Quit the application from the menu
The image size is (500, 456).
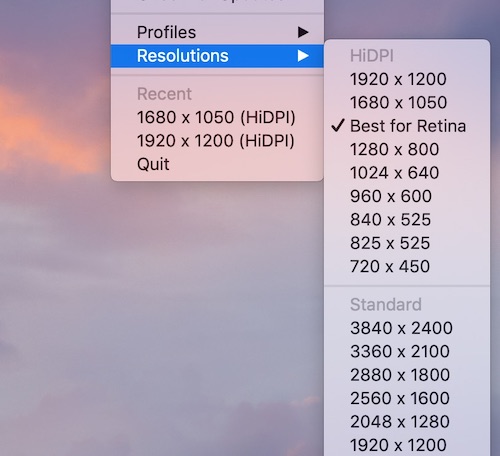(x=217, y=164)
